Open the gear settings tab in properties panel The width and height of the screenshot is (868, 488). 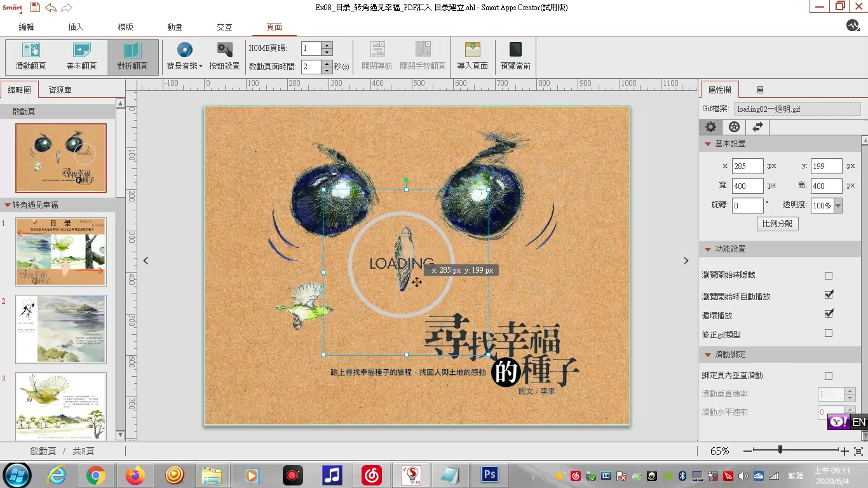pyautogui.click(x=710, y=126)
